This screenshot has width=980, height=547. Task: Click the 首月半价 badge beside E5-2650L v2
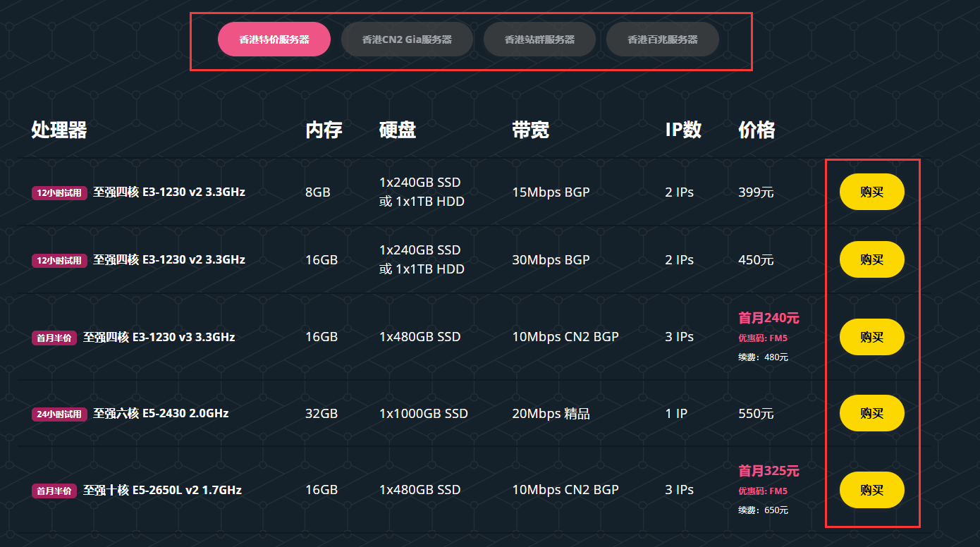click(54, 491)
